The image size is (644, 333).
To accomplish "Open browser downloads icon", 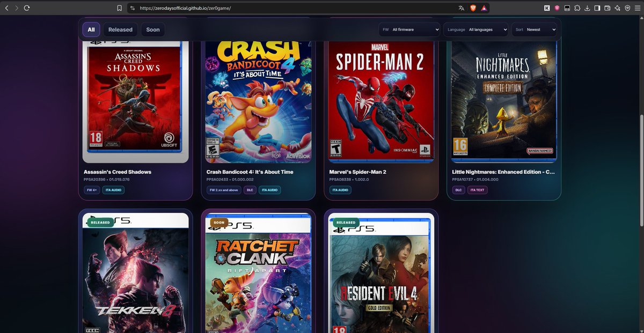I will coord(587,8).
